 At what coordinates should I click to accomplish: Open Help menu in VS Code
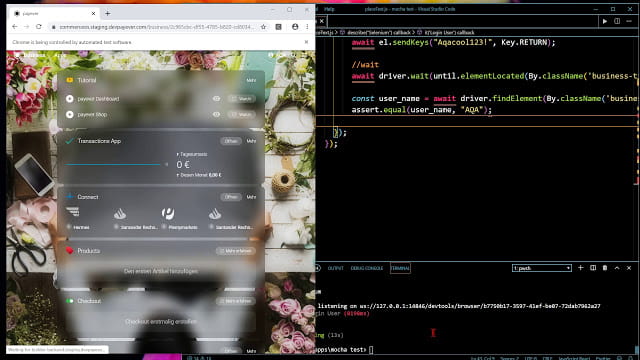tap(329, 9)
